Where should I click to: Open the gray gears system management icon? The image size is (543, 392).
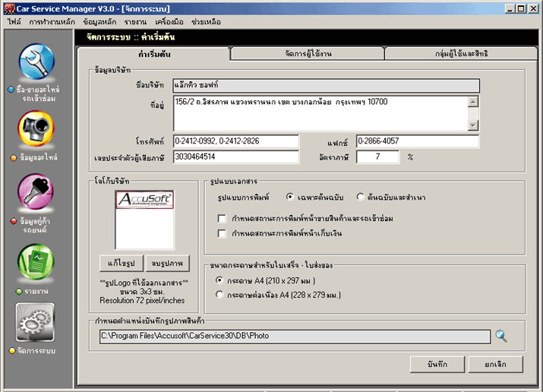pyautogui.click(x=35, y=322)
